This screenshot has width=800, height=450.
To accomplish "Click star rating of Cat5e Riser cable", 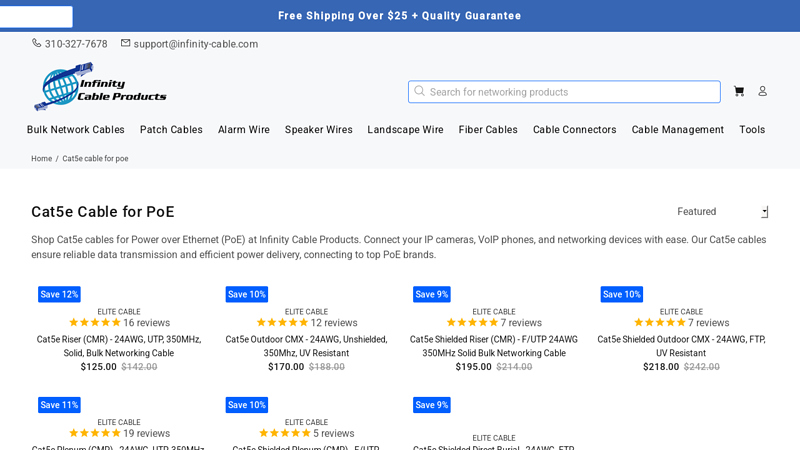I will (95, 323).
